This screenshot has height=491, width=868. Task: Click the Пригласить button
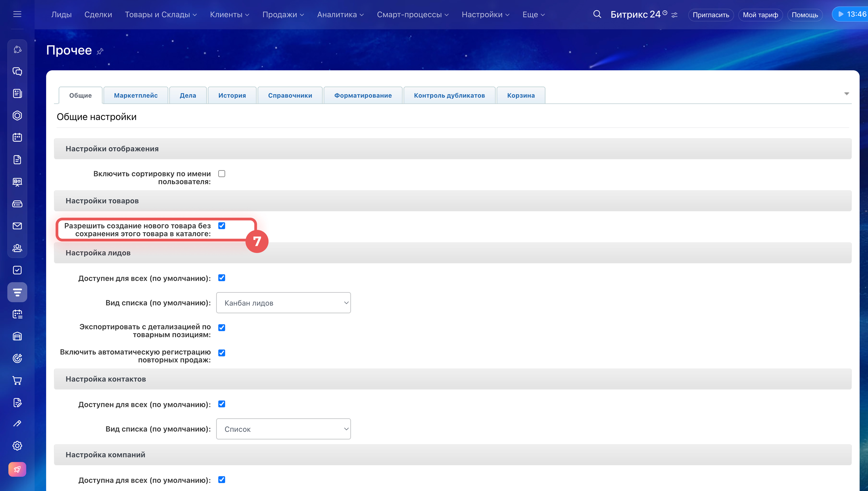pos(711,15)
